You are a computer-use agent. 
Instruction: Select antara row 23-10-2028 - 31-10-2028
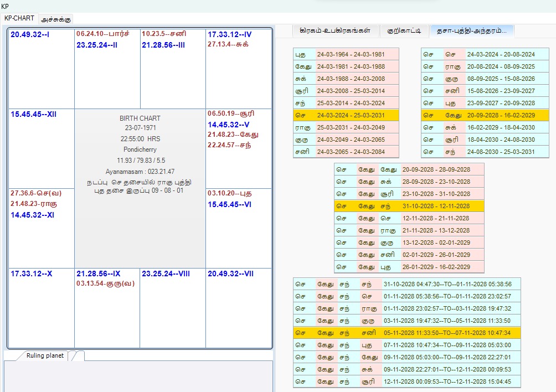point(409,194)
